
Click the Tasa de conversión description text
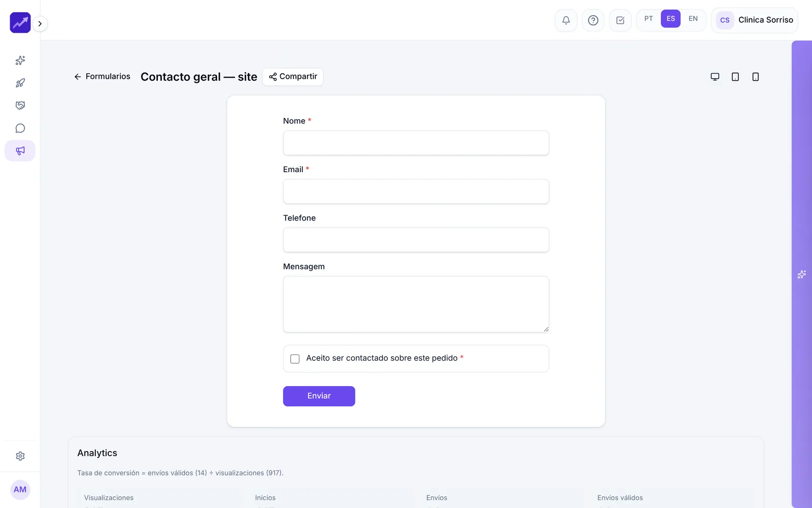pos(180,473)
